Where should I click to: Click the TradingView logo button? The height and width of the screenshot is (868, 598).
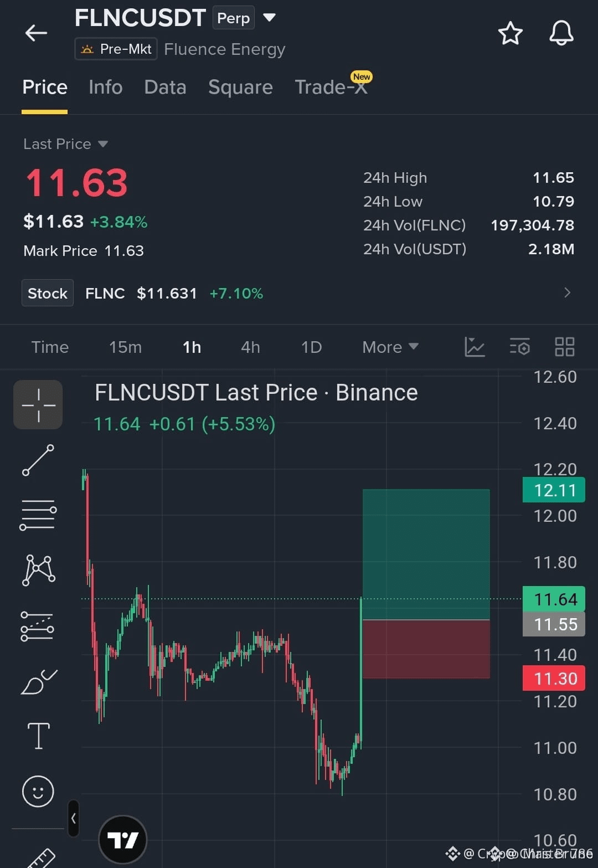pos(122,840)
